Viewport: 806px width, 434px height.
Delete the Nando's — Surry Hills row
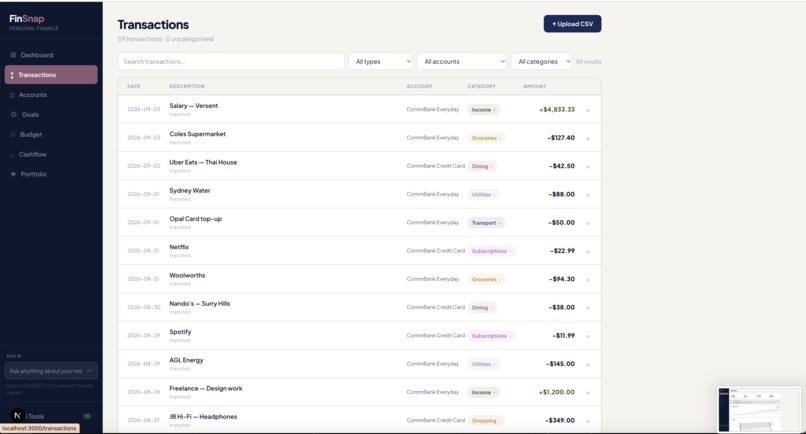tap(588, 308)
